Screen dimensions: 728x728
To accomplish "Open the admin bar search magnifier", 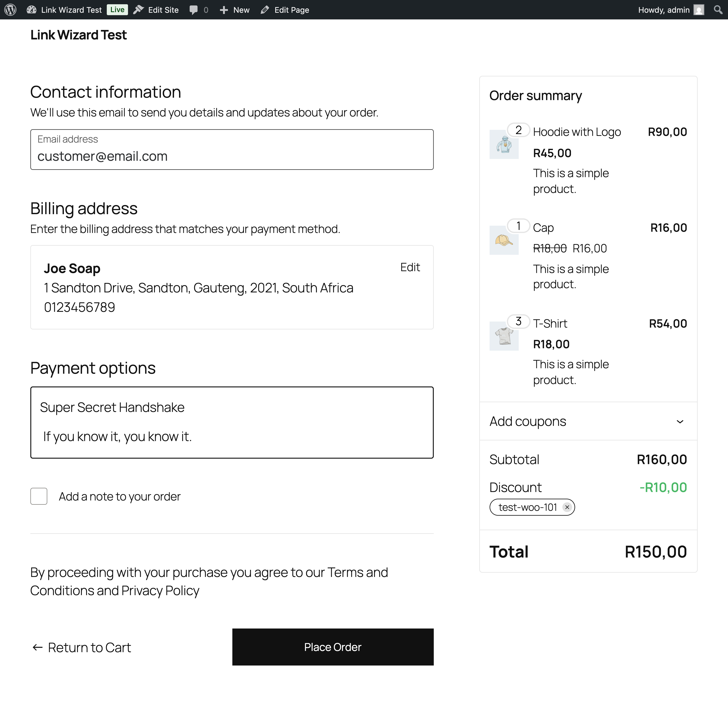I will tap(718, 10).
